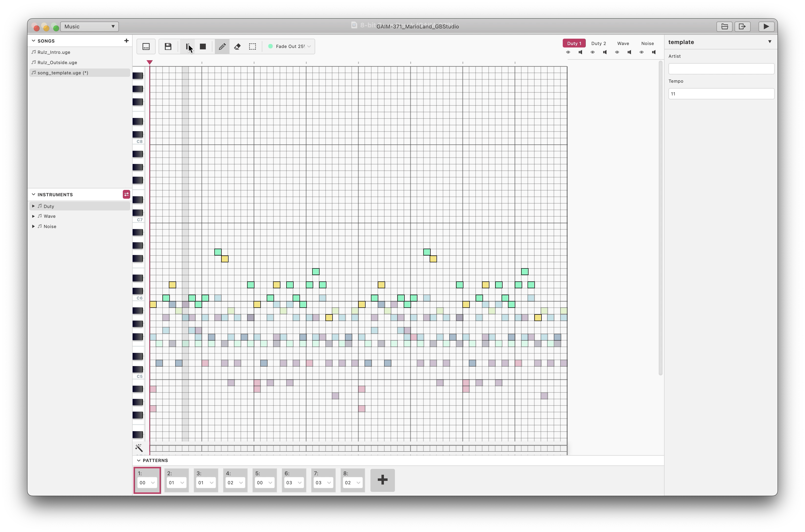Viewport: 805px width, 532px height.
Task: Click the export project icon
Action: [742, 26]
